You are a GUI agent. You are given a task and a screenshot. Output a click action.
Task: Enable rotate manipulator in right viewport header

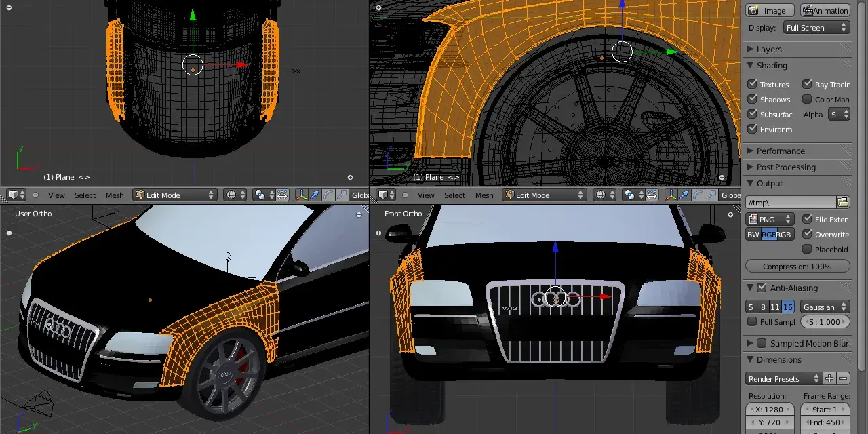click(698, 195)
